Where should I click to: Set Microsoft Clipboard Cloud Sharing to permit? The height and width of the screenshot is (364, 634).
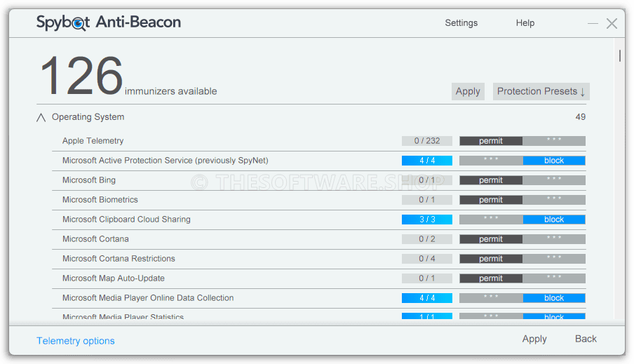(491, 220)
